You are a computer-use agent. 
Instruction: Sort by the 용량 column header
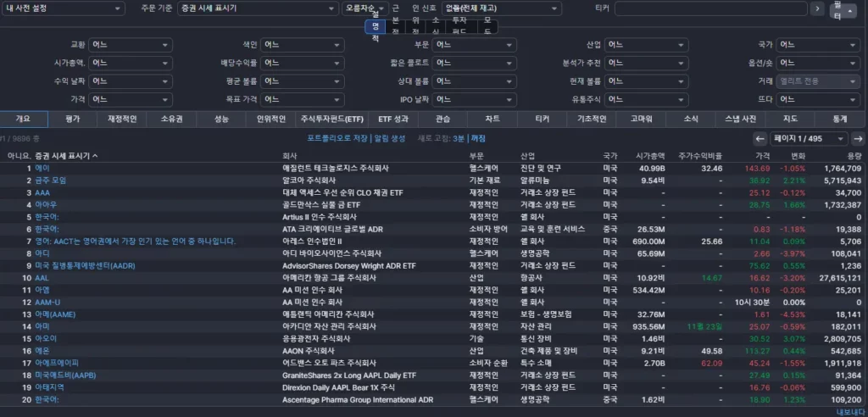[x=854, y=156]
